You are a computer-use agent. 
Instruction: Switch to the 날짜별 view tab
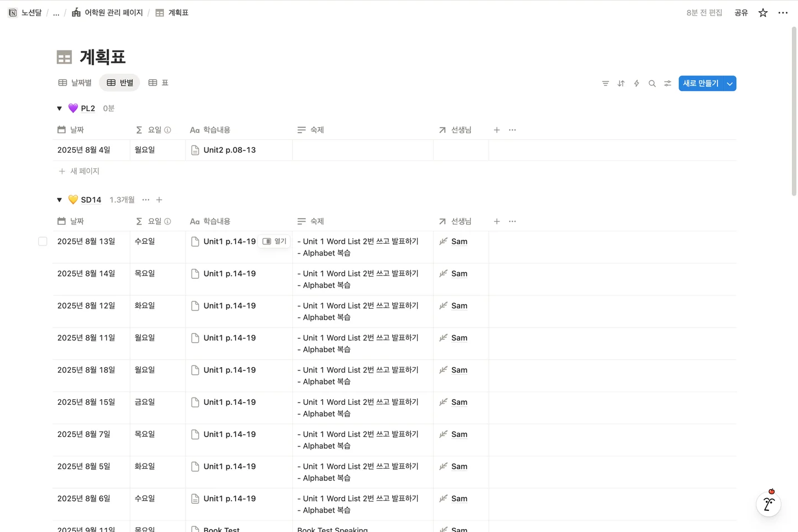(74, 82)
